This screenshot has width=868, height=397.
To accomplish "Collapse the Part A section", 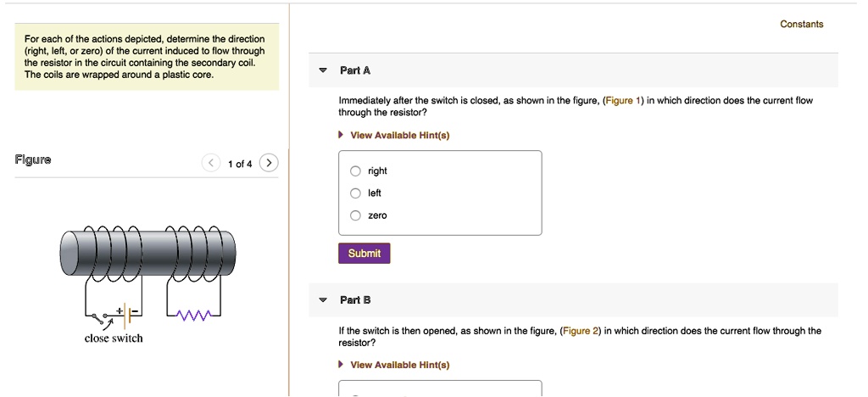I will (x=323, y=70).
